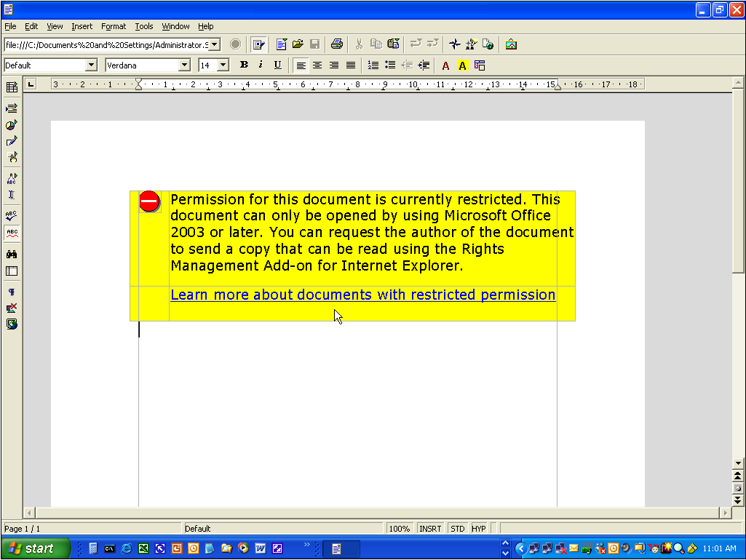Click the Redo arrow icon
Screen dimensions: 746x560
click(432, 44)
